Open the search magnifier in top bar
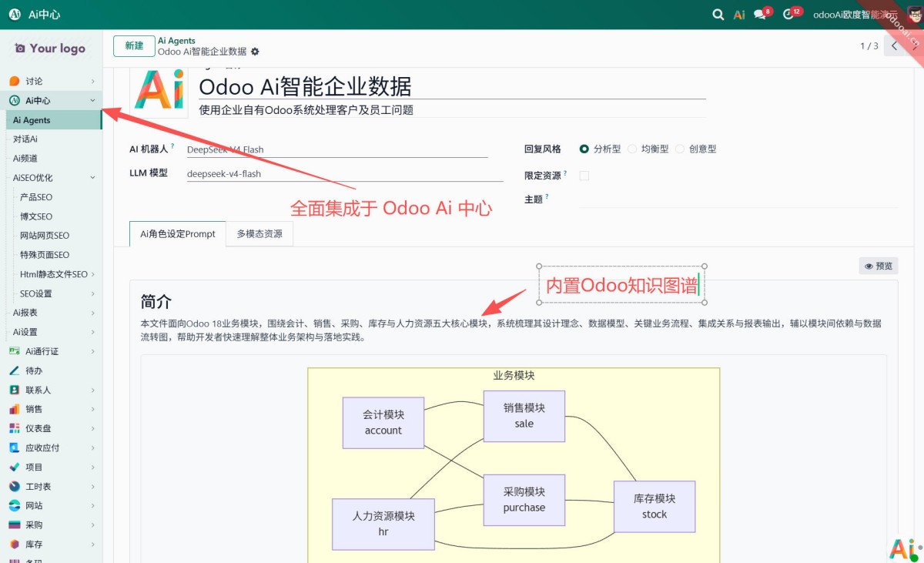Screen dimensions: 924x563 pyautogui.click(x=718, y=15)
